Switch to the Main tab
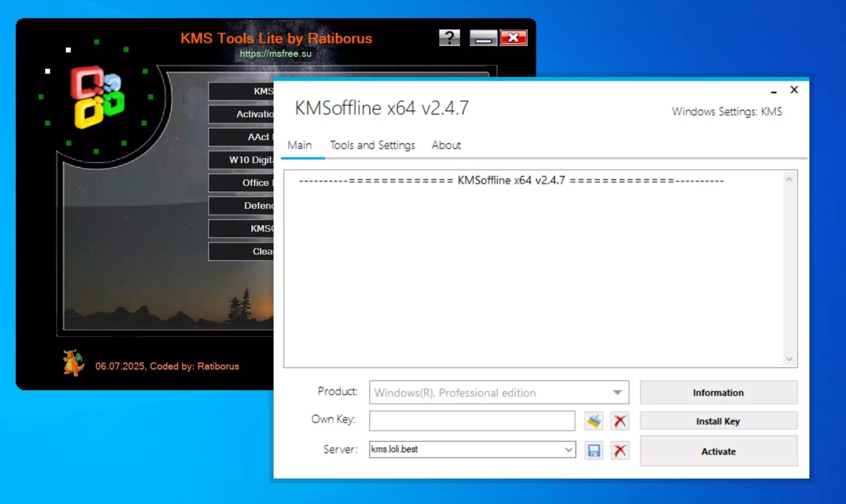 pos(300,145)
